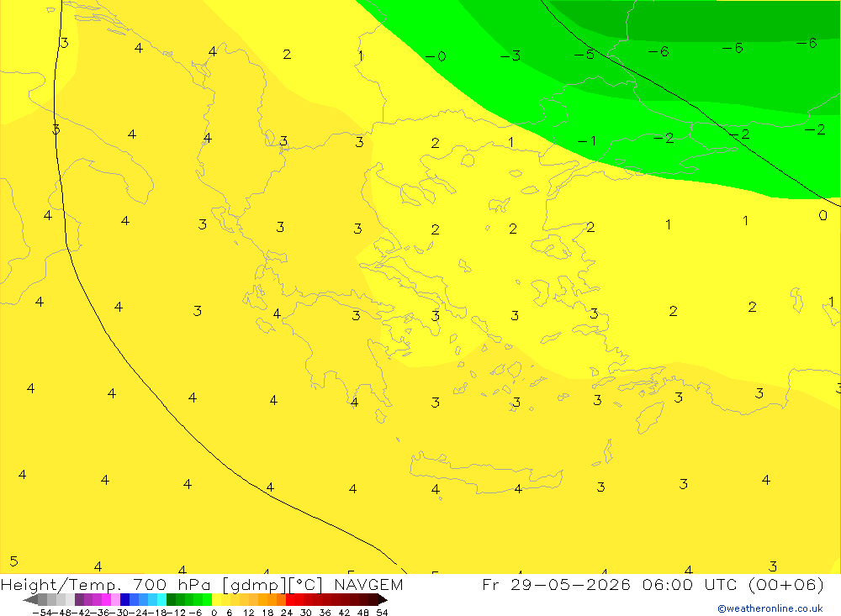Click the cyan swatch in the legend
This screenshot has height=616, width=841.
click(x=161, y=600)
